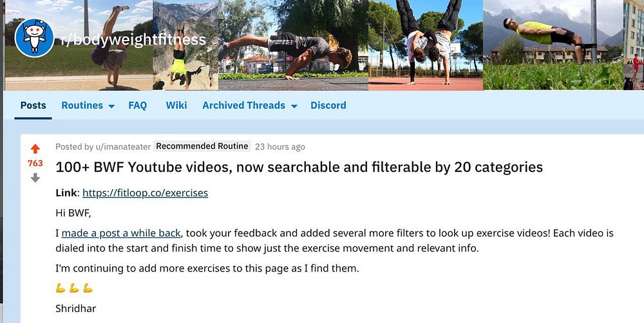Screen dimensions: 644x323
Task: Click the two-person handstand banner photo
Action: pos(426,45)
